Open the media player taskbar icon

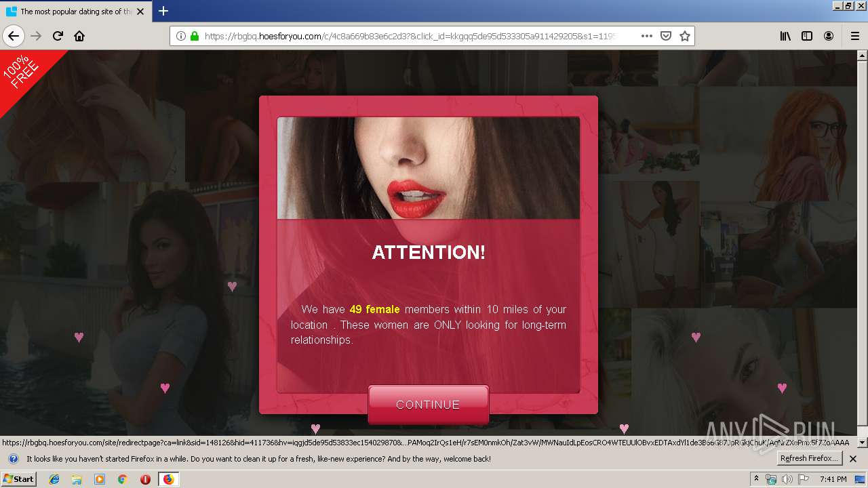tap(100, 479)
